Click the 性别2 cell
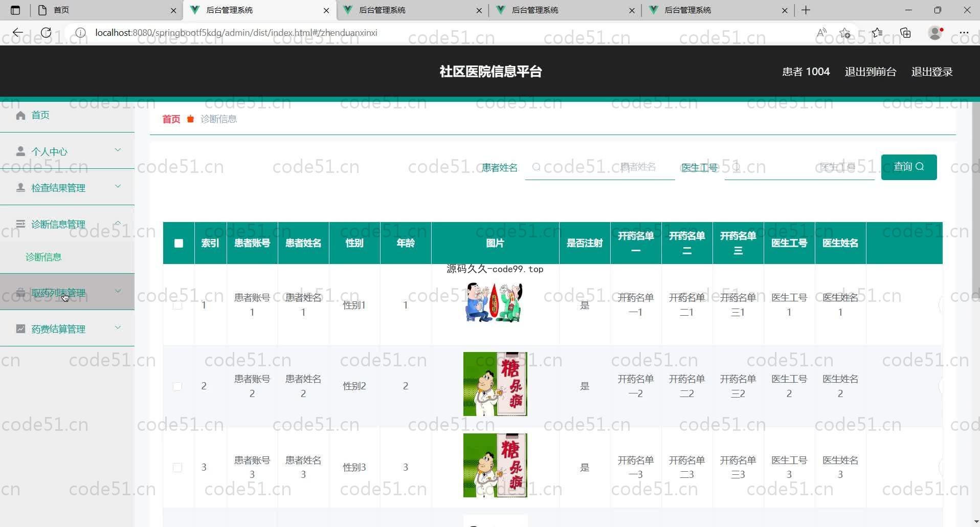 [354, 386]
